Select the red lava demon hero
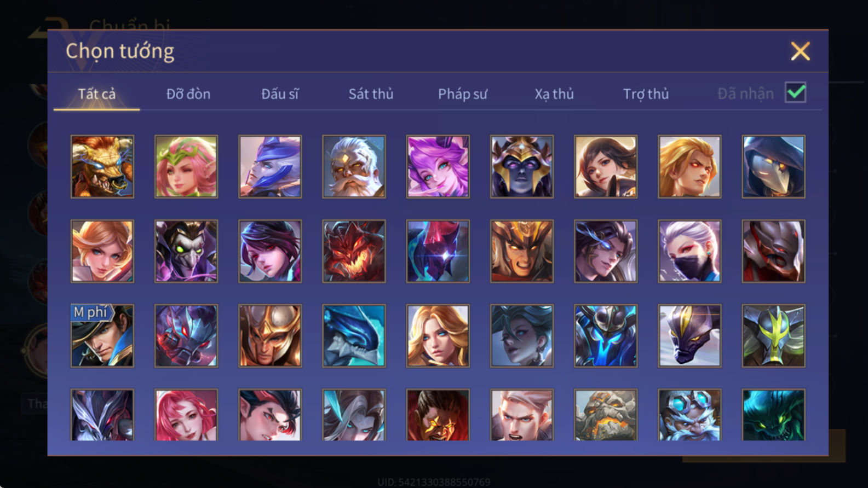Image resolution: width=868 pixels, height=488 pixels. tap(354, 251)
